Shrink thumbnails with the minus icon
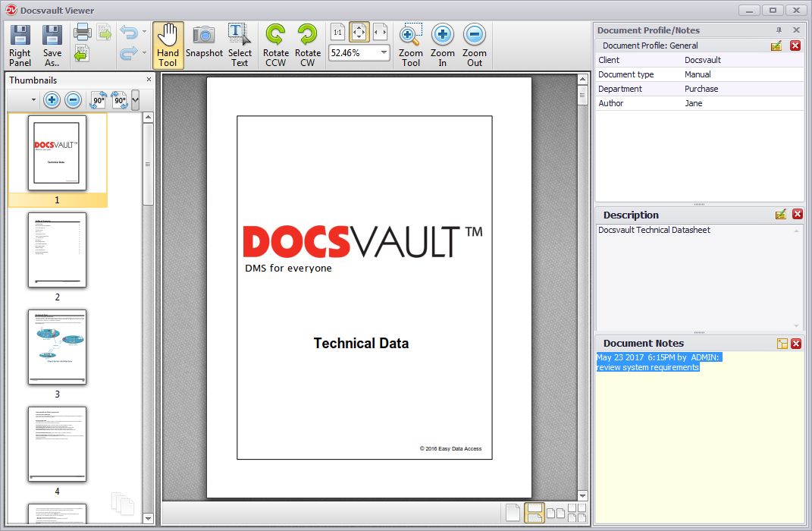Screen dimensions: 812x531 click(x=73, y=100)
